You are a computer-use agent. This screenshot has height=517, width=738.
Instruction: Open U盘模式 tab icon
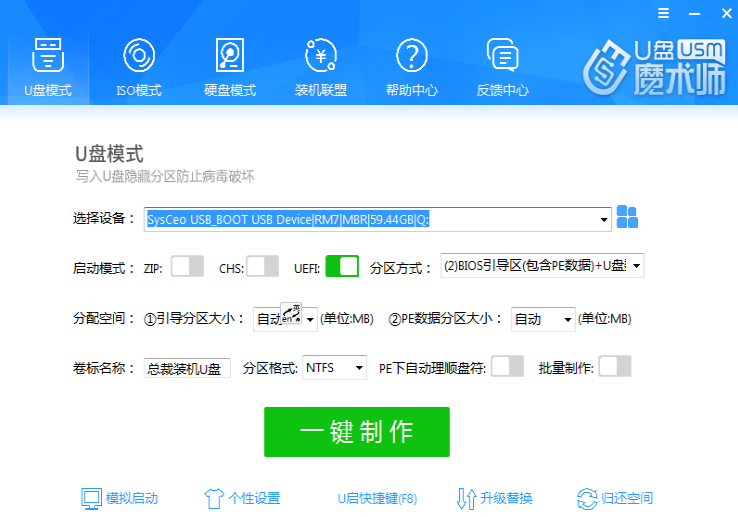[47, 56]
